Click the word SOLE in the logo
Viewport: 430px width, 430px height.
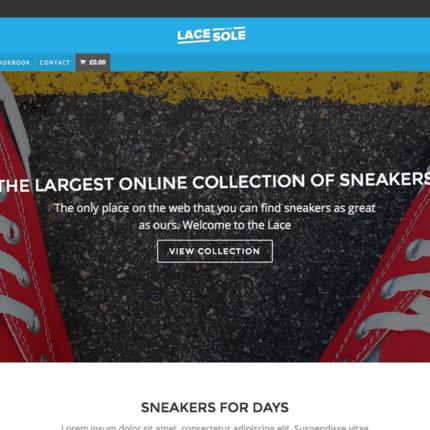[229, 35]
